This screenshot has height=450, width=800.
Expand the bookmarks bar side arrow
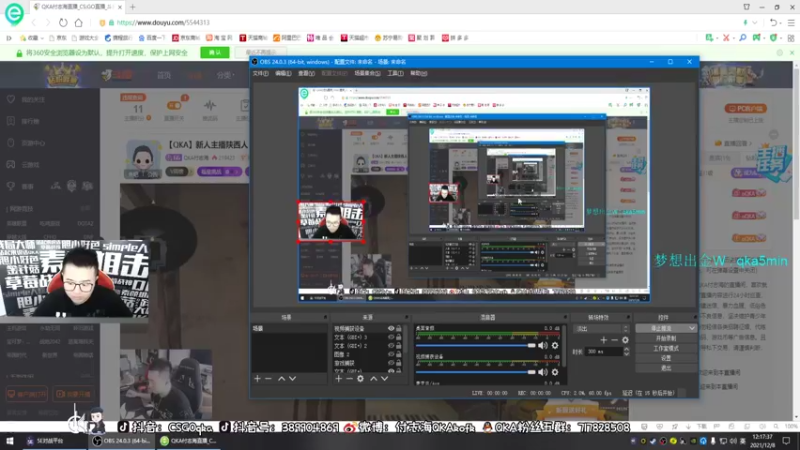(x=9, y=38)
